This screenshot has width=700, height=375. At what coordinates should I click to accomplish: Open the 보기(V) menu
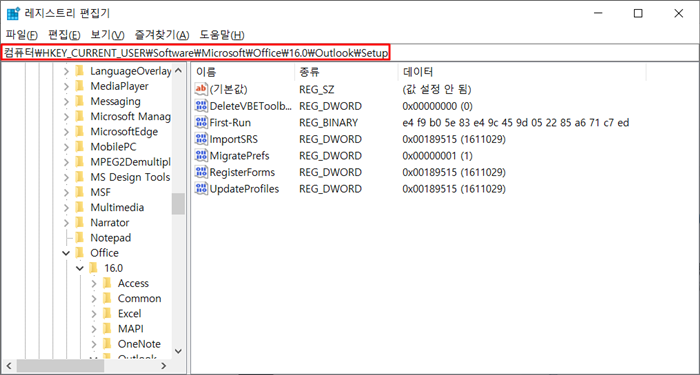(x=107, y=35)
